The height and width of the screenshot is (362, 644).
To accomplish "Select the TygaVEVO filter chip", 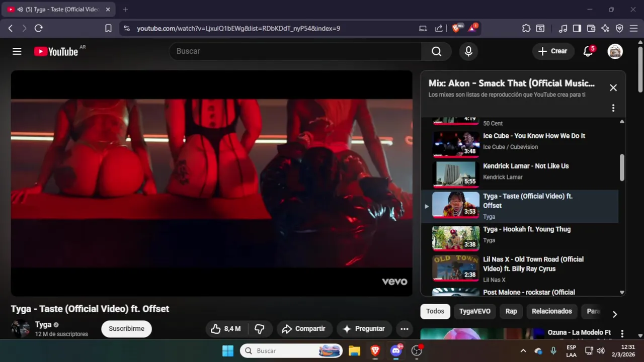I will [474, 311].
